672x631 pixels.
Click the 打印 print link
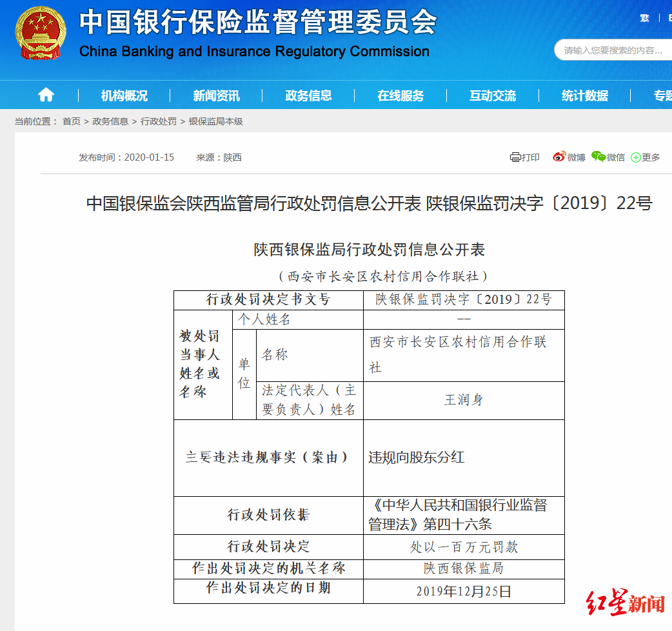coord(531,157)
